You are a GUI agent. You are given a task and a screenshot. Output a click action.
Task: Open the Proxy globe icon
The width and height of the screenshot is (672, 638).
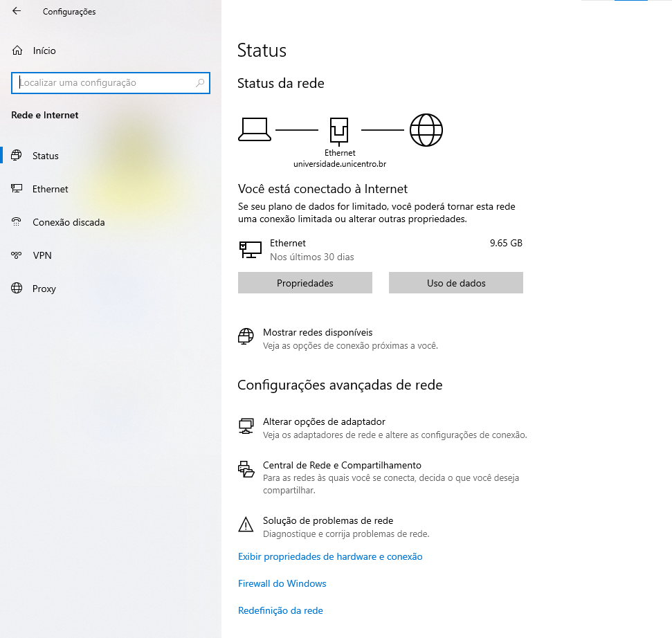(x=17, y=289)
